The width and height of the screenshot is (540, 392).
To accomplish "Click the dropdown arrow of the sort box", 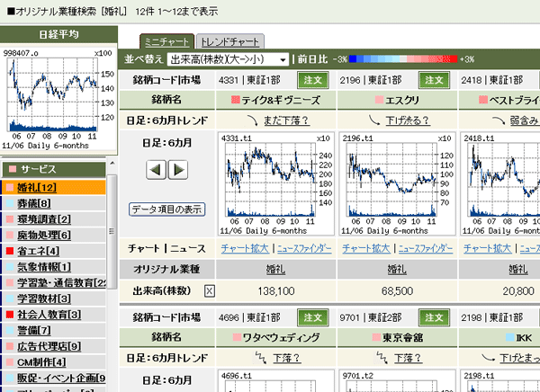I will tap(283, 60).
